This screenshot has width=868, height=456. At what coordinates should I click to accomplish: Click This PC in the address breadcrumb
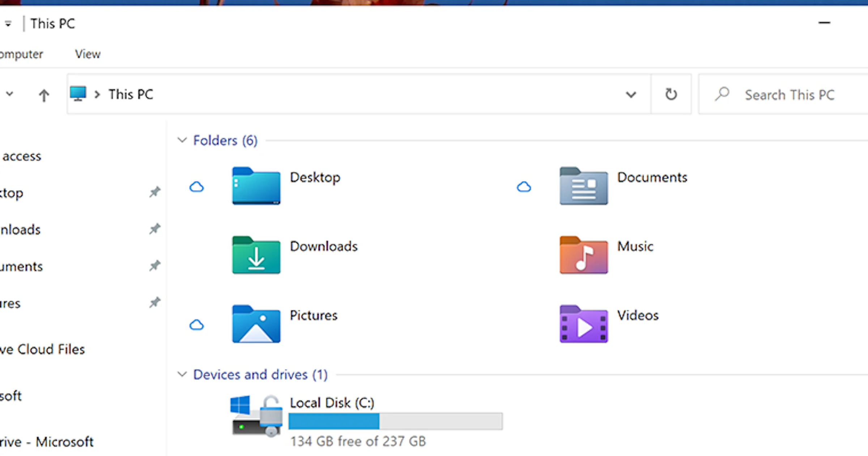pos(131,94)
